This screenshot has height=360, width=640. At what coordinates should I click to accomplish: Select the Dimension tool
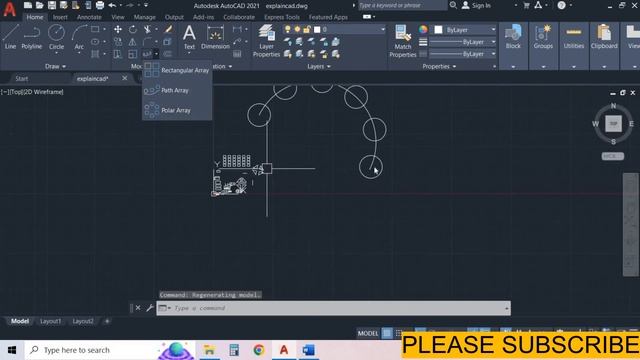click(x=215, y=37)
